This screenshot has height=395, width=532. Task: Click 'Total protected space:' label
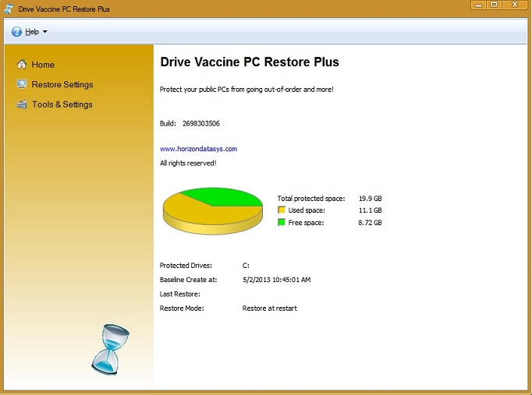311,199
